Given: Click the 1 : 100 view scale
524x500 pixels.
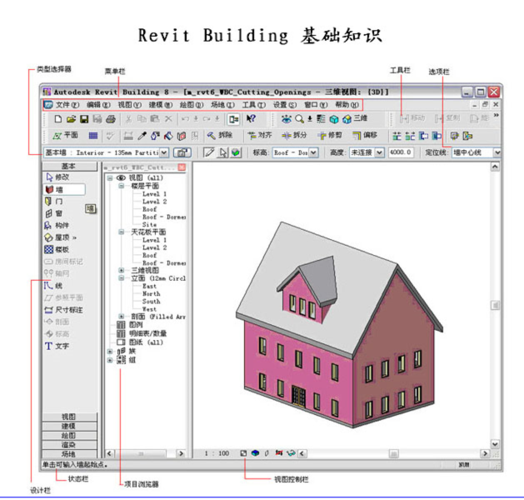Looking at the screenshot, I should pyautogui.click(x=217, y=453).
